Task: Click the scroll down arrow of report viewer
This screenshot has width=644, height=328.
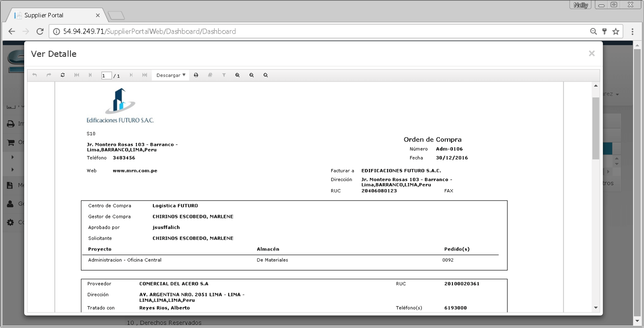Action: tap(596, 307)
